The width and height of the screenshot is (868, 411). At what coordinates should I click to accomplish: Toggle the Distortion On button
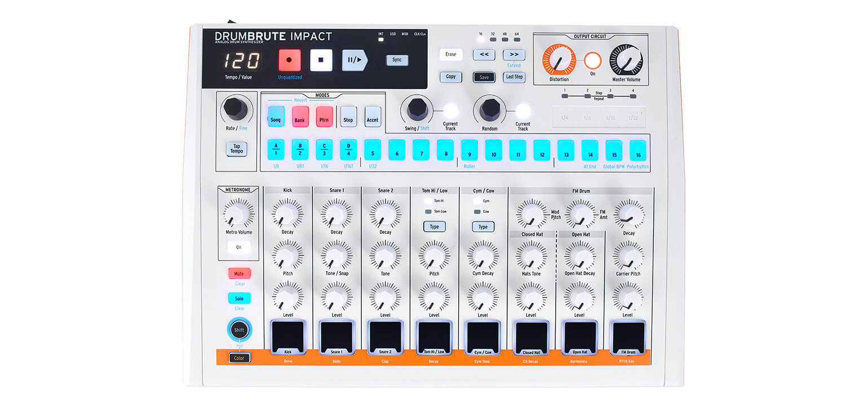click(592, 60)
